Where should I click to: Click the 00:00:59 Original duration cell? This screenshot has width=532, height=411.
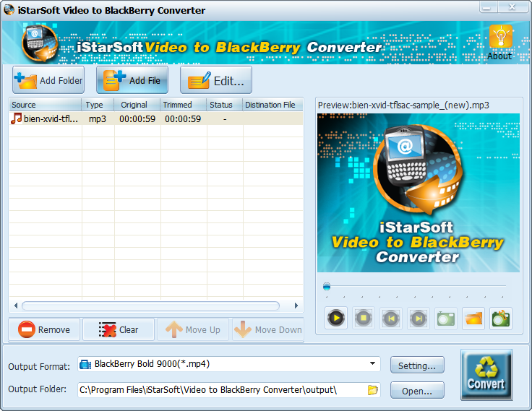click(x=137, y=119)
